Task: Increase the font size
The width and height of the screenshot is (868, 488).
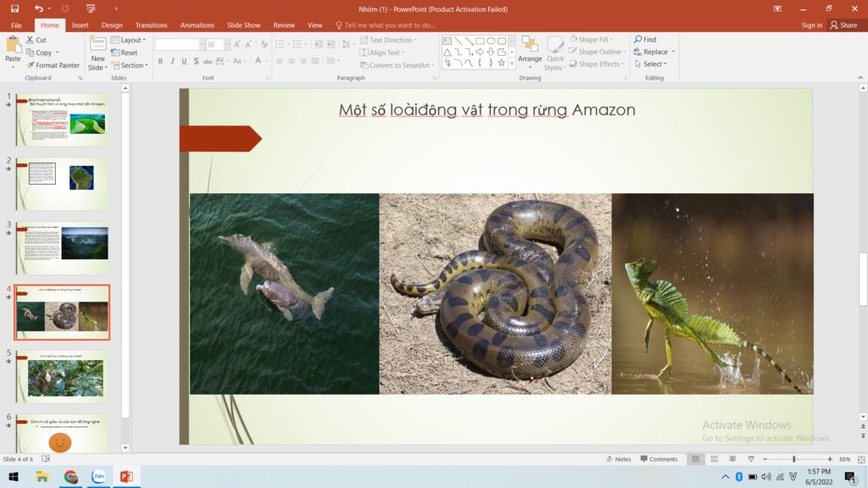Action: tap(237, 44)
